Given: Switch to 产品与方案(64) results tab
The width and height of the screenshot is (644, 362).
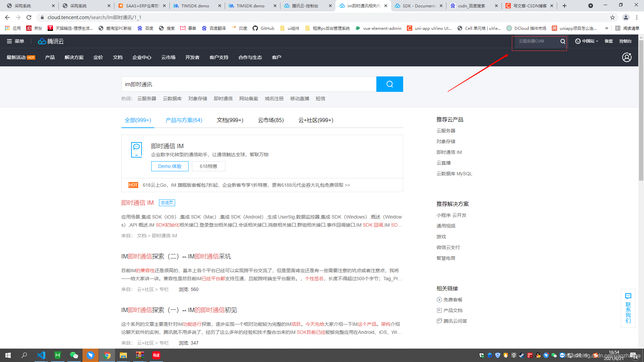Looking at the screenshot, I should click(184, 120).
